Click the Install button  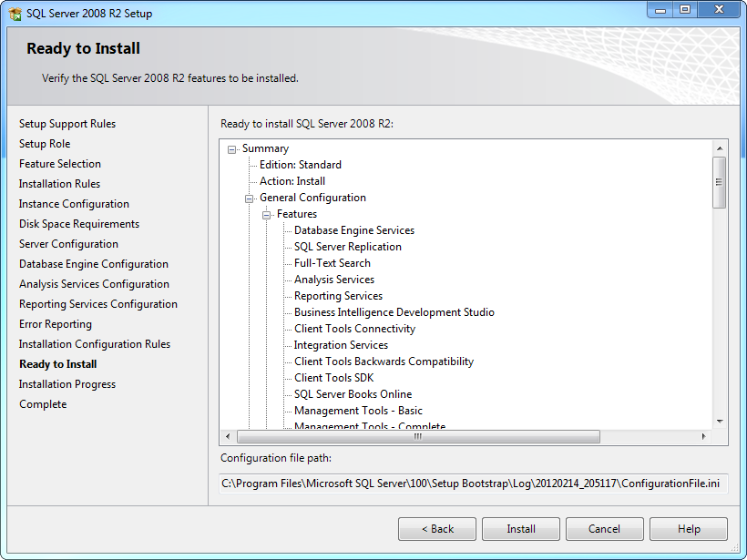click(x=520, y=528)
